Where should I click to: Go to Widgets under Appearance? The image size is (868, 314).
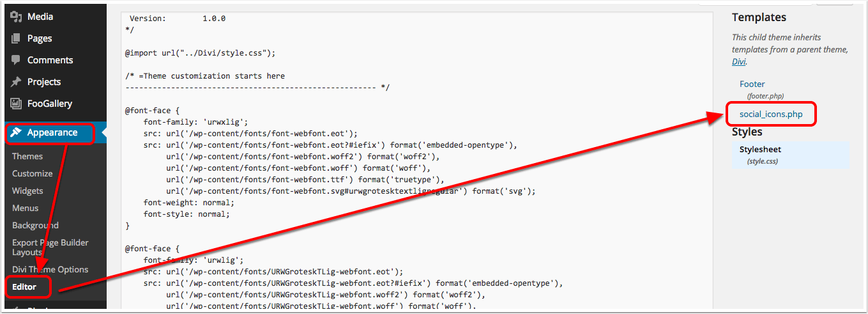pyautogui.click(x=27, y=191)
